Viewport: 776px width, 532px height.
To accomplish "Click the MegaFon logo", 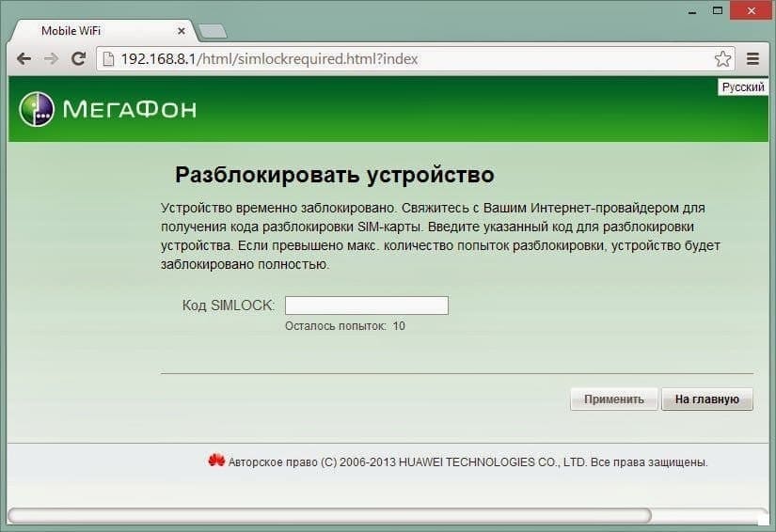I will pos(108,109).
